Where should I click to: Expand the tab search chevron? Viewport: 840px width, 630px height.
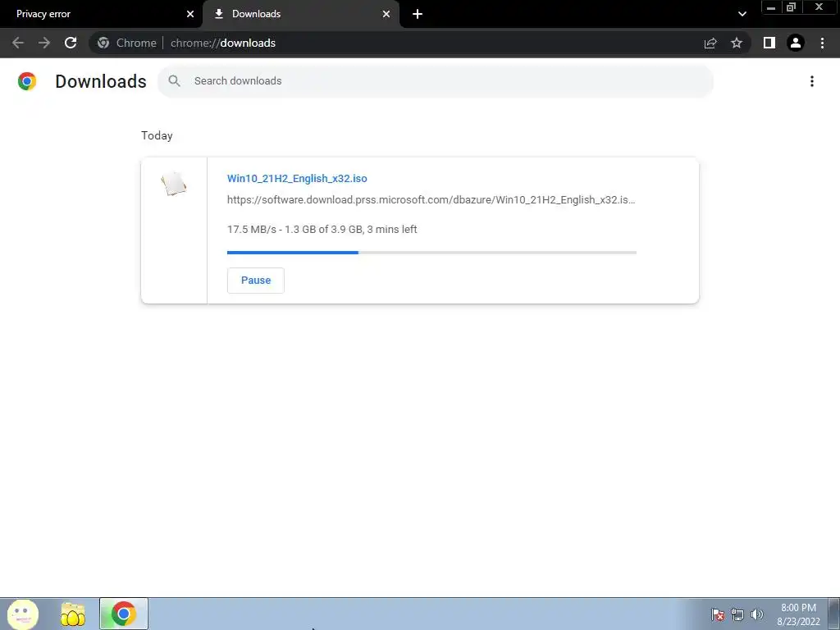(742, 14)
